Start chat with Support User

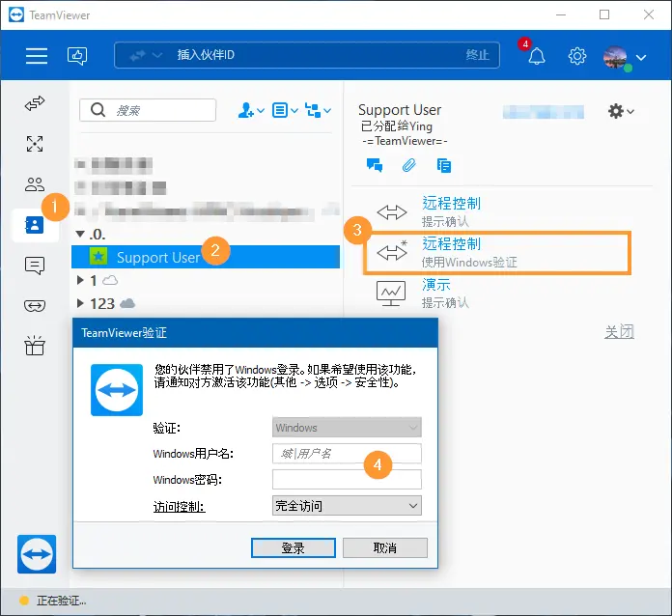pyautogui.click(x=375, y=165)
